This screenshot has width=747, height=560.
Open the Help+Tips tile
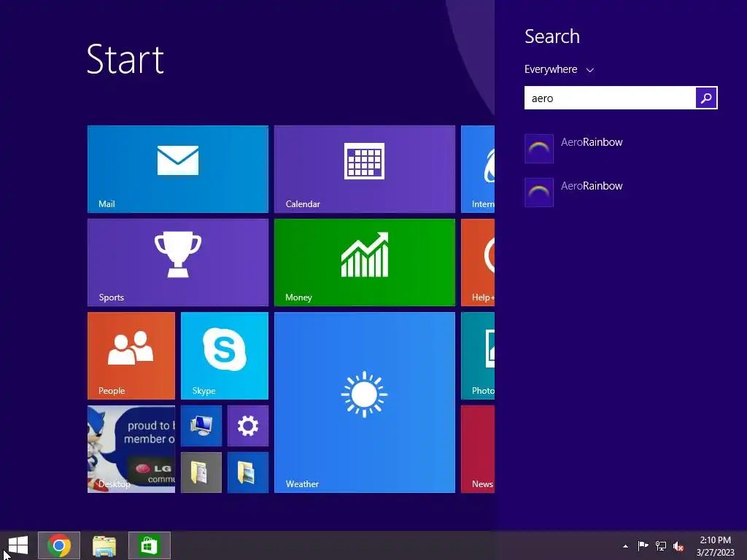coord(478,262)
